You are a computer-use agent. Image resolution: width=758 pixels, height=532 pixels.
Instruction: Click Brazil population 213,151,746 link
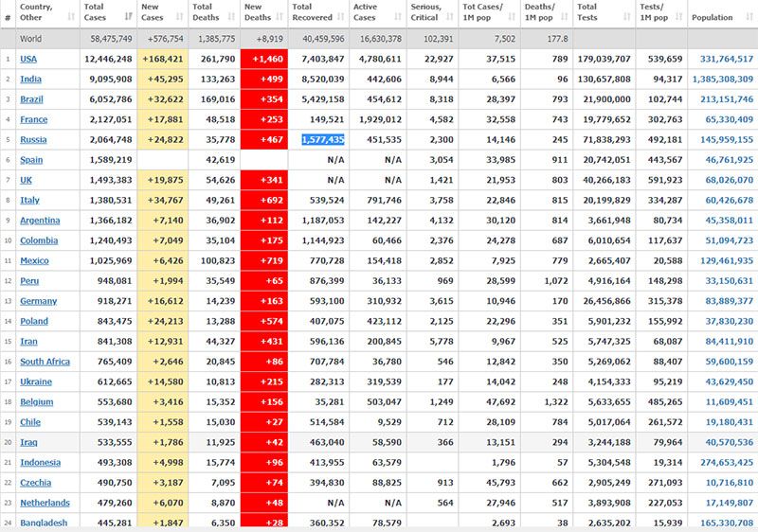(x=727, y=99)
